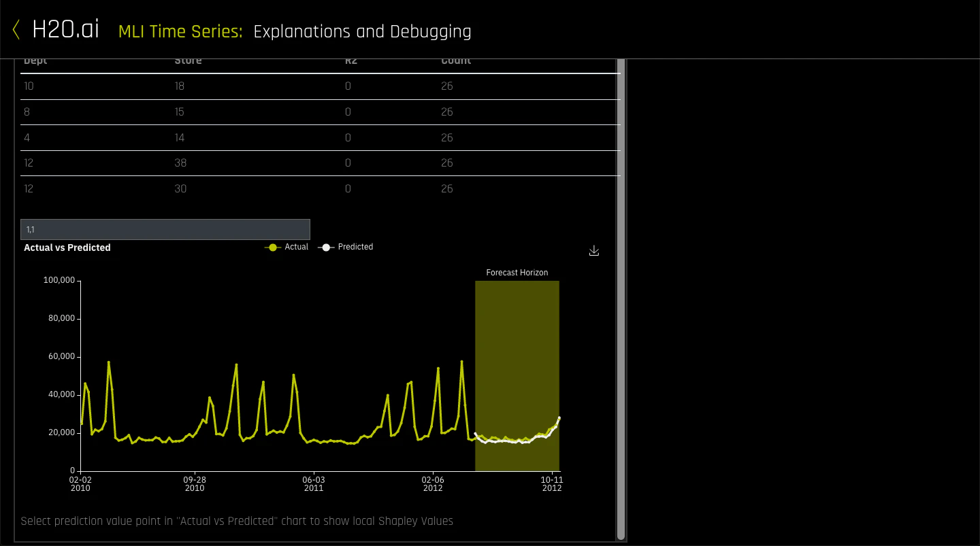Click the R2 value in Store 14 row
Screen dimensions: 980x546
[x=348, y=138]
